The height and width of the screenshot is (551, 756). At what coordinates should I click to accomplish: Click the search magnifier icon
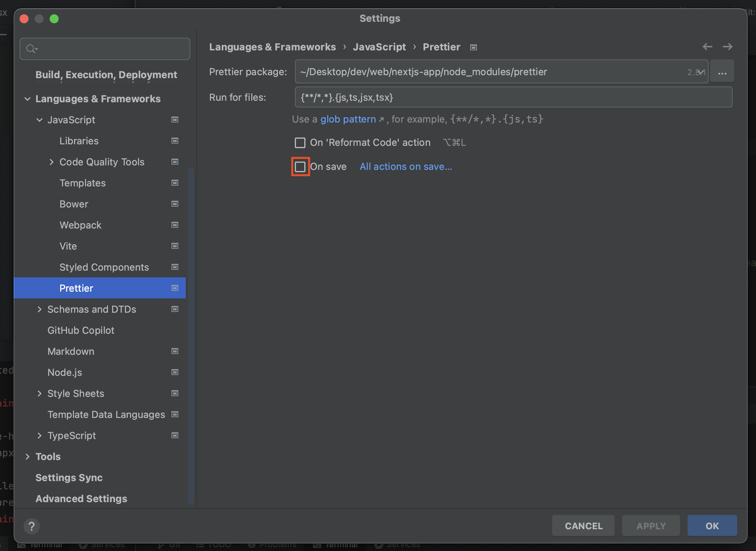tap(31, 49)
